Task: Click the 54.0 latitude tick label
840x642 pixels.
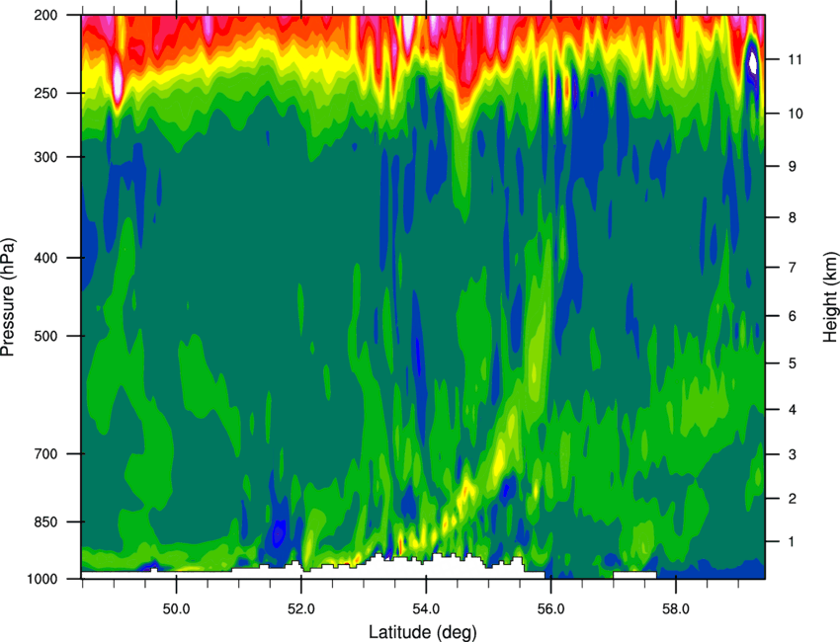Action: [426, 608]
